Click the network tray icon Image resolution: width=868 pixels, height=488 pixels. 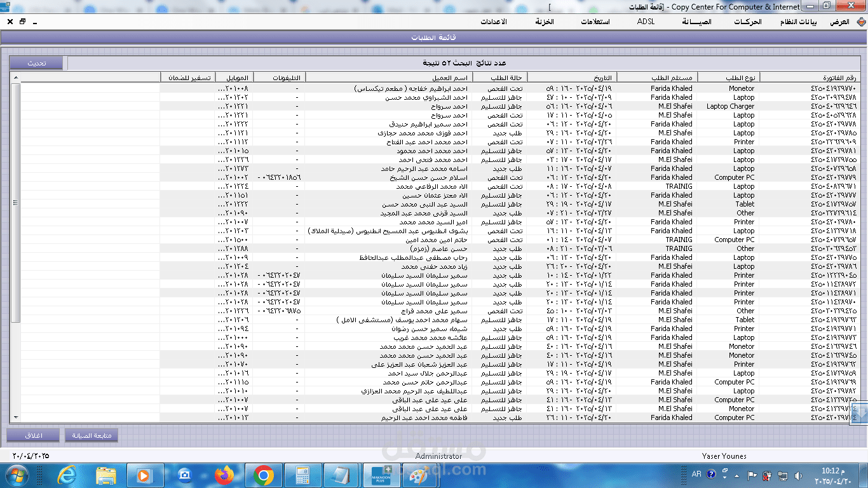click(783, 475)
